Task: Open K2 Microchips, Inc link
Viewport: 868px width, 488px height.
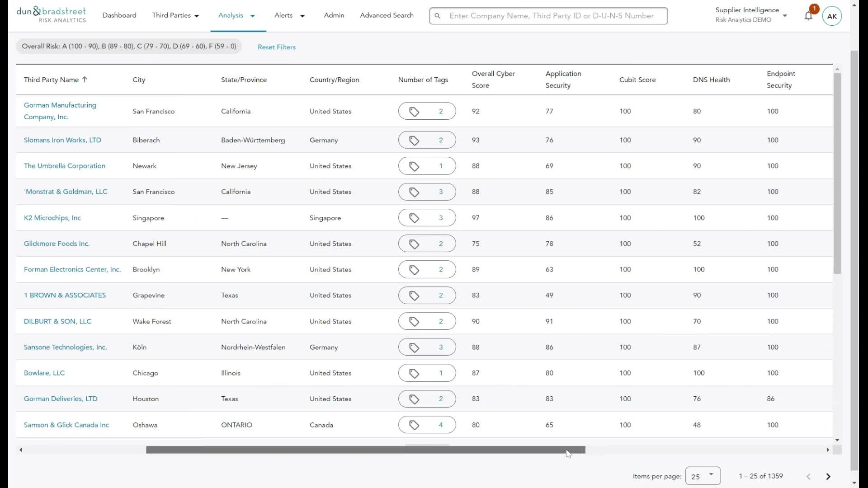Action: [52, 218]
